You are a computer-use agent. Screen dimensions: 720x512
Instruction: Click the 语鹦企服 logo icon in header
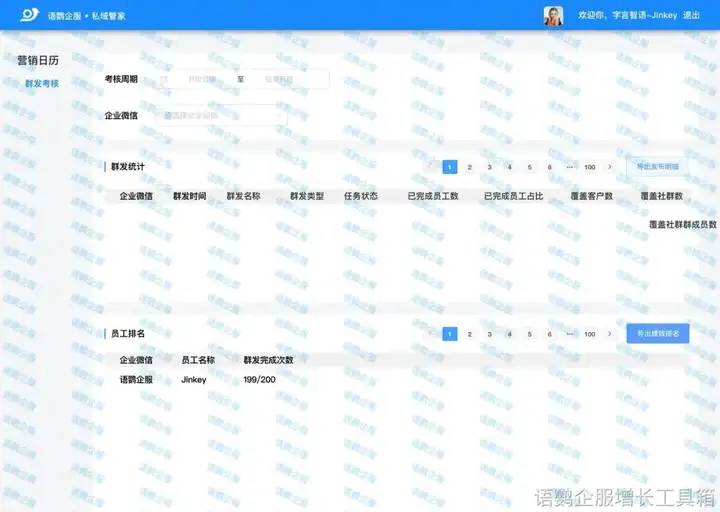[30, 15]
